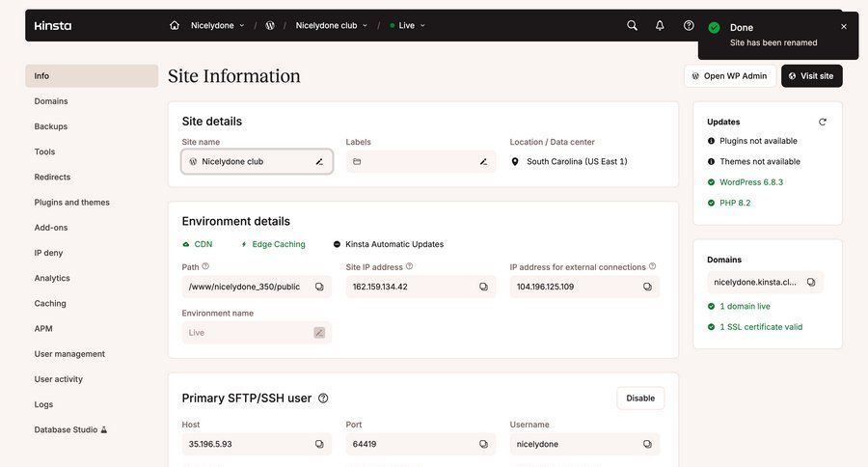Click the Open WP Admin button

click(730, 76)
